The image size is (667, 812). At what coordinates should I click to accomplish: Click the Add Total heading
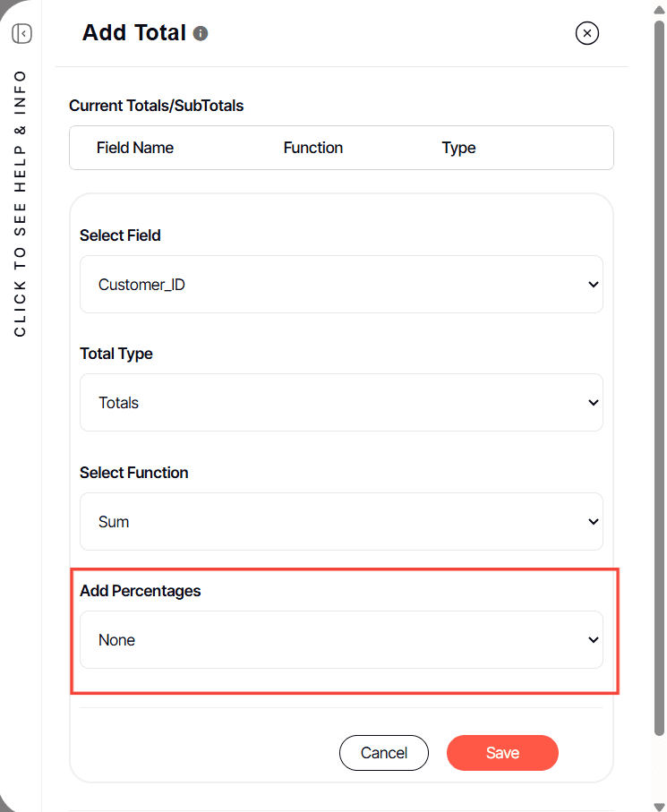(x=134, y=34)
